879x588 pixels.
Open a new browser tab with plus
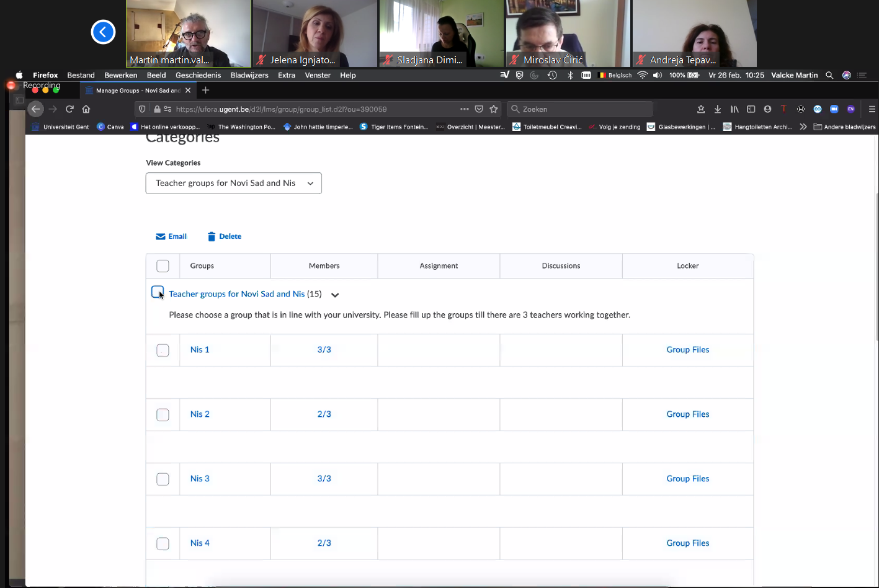(206, 91)
